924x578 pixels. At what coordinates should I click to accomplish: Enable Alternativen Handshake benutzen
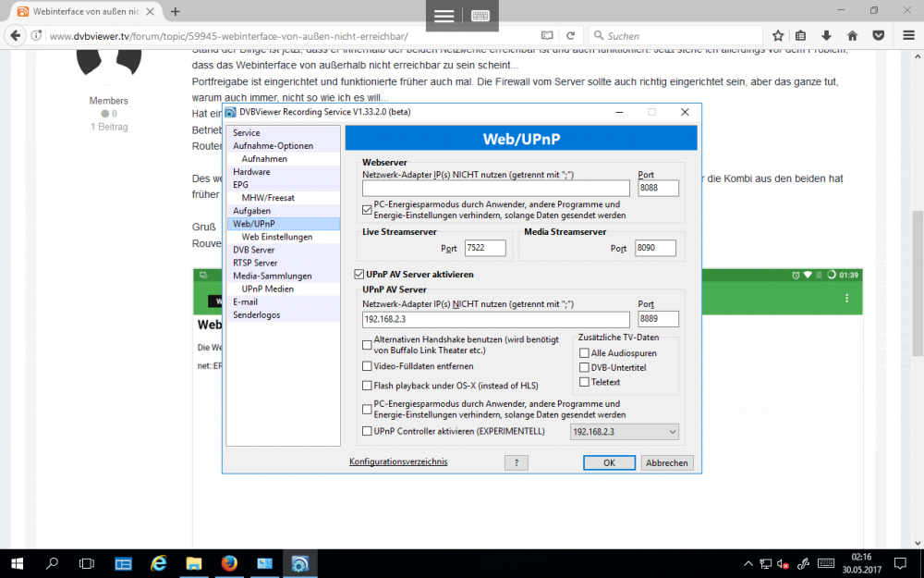point(367,345)
